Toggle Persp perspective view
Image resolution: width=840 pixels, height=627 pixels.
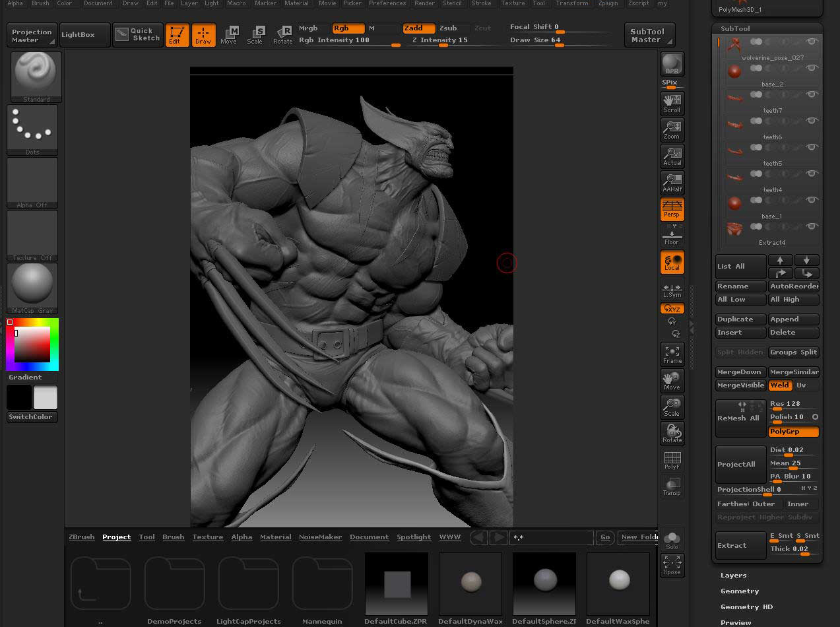(x=672, y=209)
